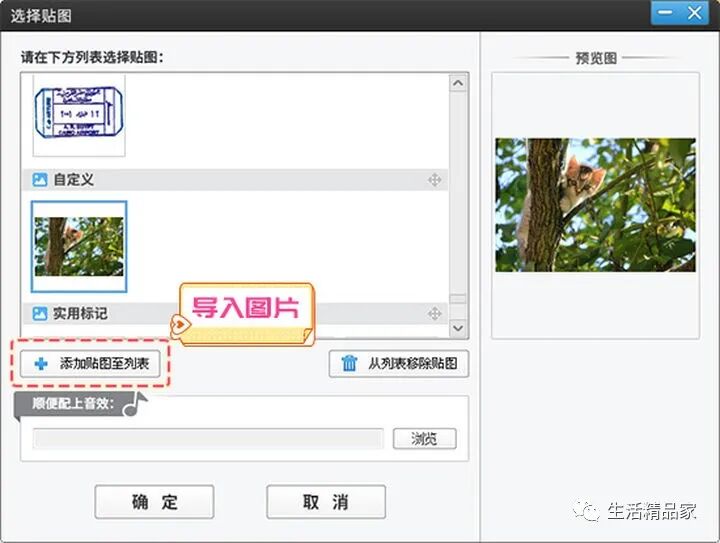Click the 浏览 button for sound effect
This screenshot has width=720, height=543.
[x=425, y=439]
